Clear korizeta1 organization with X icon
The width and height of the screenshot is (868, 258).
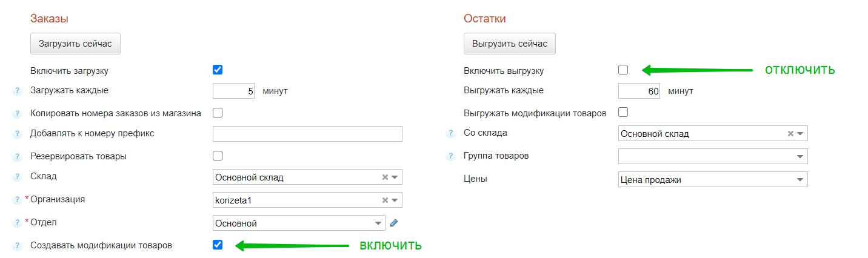385,200
